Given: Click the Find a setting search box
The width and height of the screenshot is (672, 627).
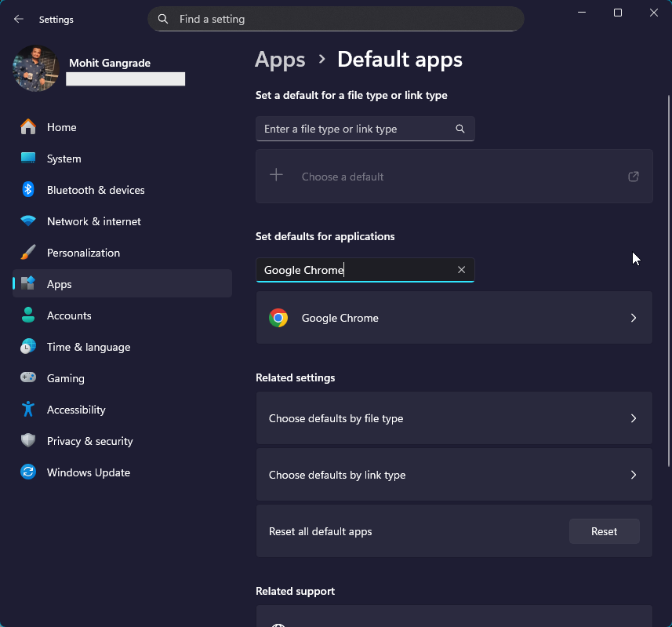Looking at the screenshot, I should click(x=337, y=19).
